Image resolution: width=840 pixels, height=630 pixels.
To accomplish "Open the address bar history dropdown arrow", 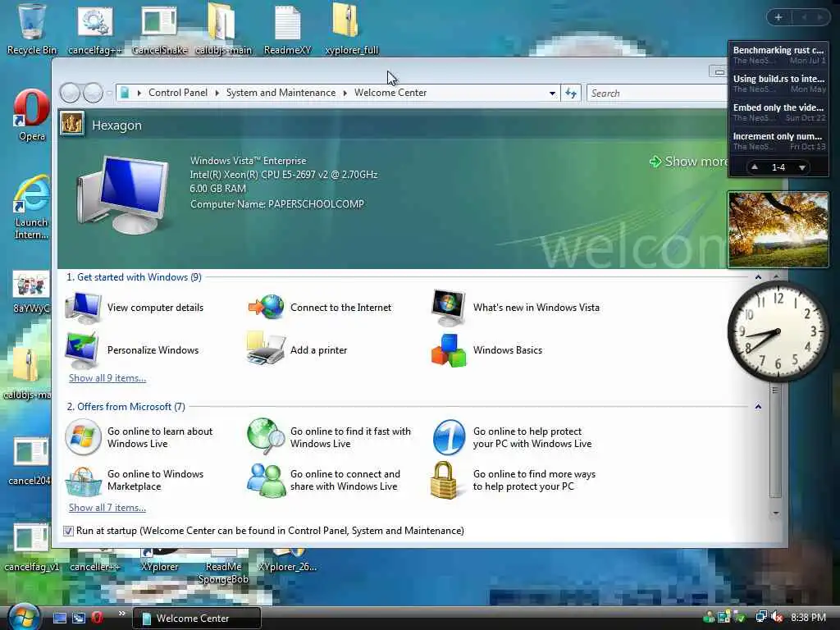I will click(552, 94).
